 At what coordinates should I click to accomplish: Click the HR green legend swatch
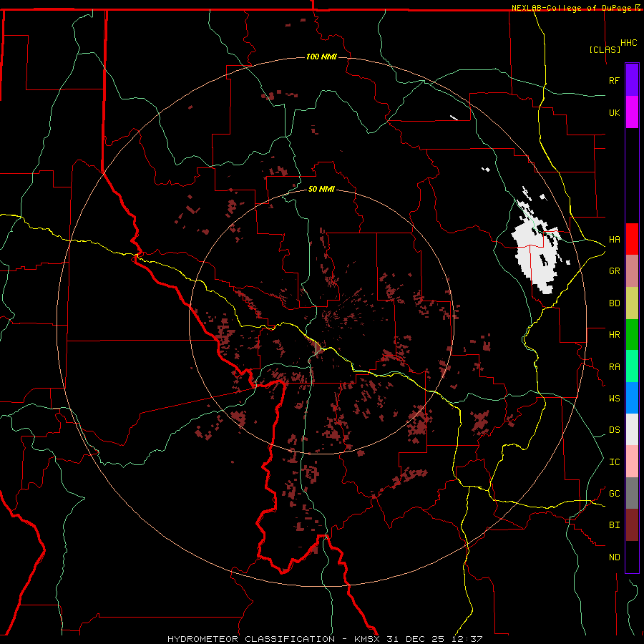632,335
